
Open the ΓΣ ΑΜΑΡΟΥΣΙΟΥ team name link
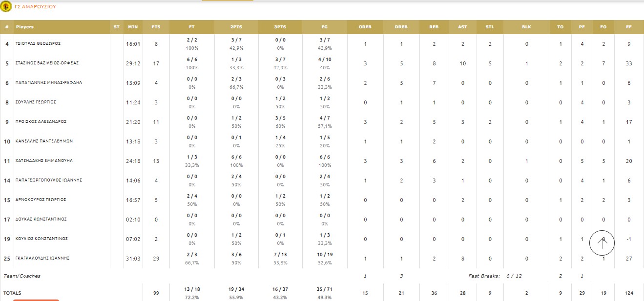tap(36, 7)
